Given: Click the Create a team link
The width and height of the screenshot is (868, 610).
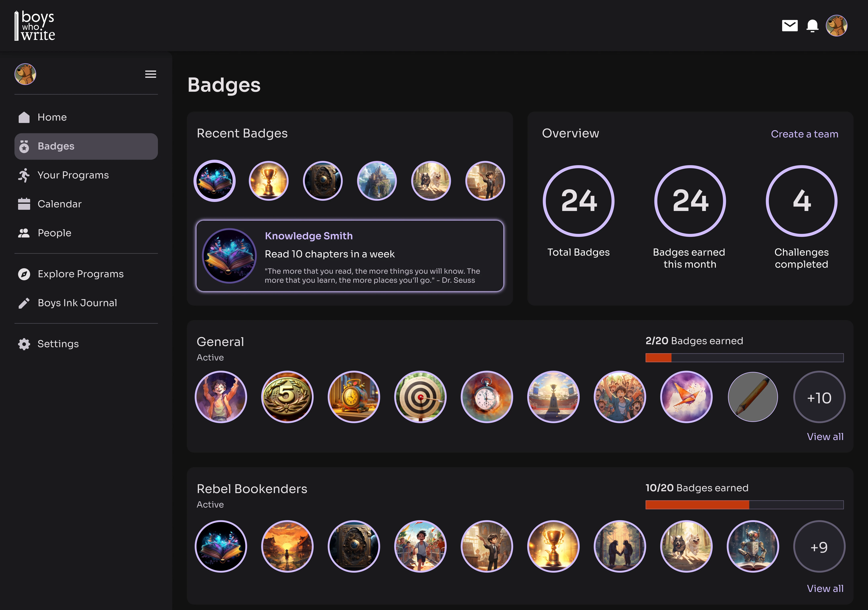Looking at the screenshot, I should pyautogui.click(x=804, y=134).
